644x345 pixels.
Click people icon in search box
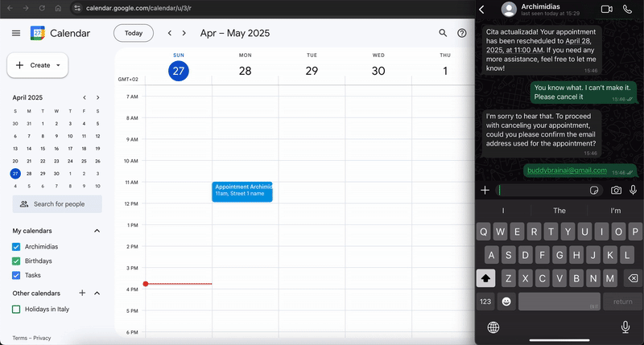click(24, 204)
